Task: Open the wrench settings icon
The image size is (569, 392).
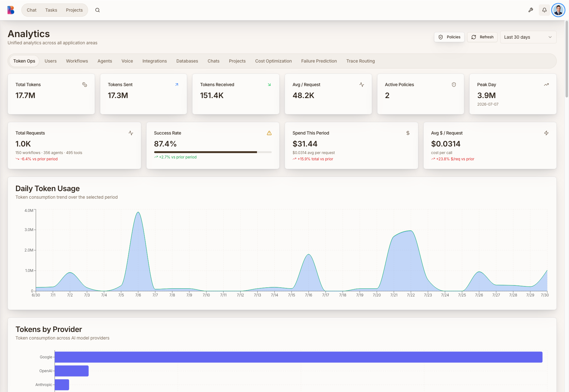Action: [531, 10]
